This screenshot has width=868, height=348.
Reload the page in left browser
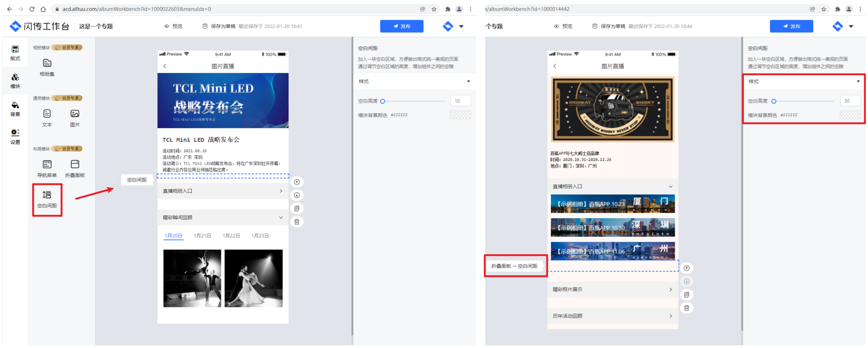tap(32, 9)
